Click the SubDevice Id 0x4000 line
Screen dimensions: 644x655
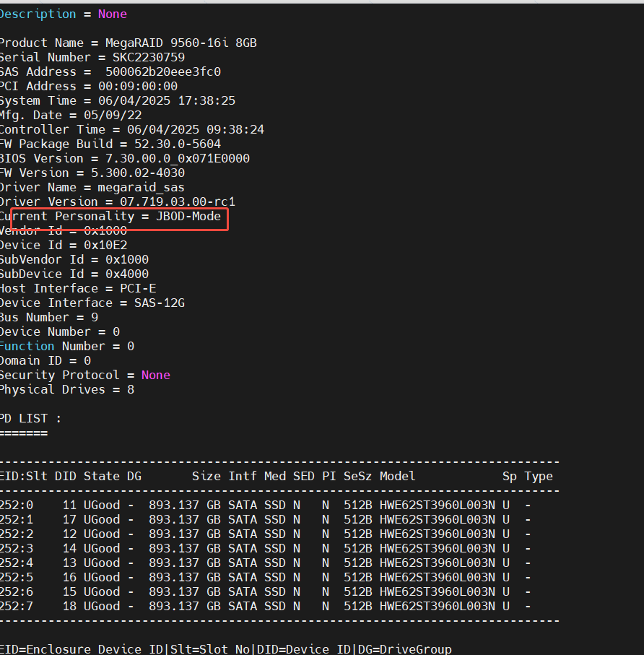pyautogui.click(x=74, y=274)
